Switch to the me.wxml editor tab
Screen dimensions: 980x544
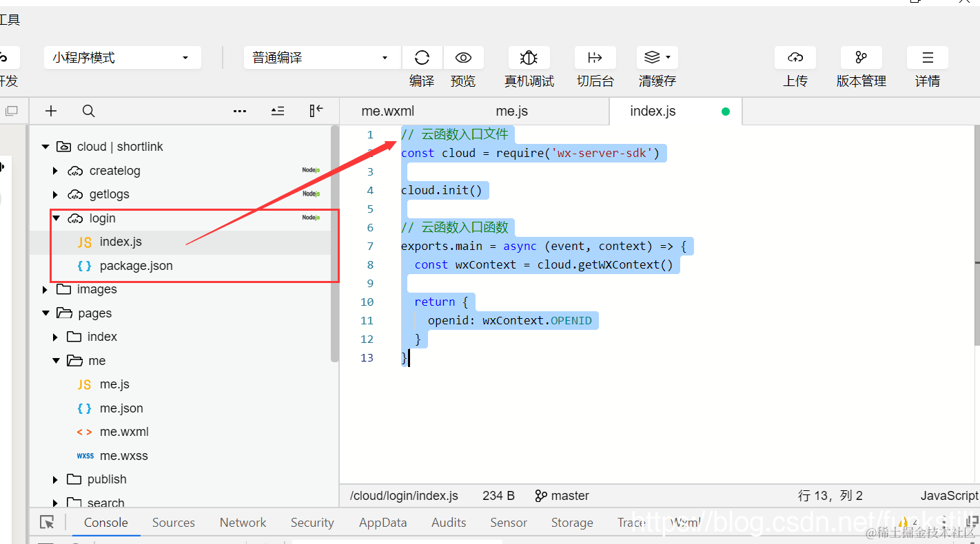pyautogui.click(x=388, y=112)
